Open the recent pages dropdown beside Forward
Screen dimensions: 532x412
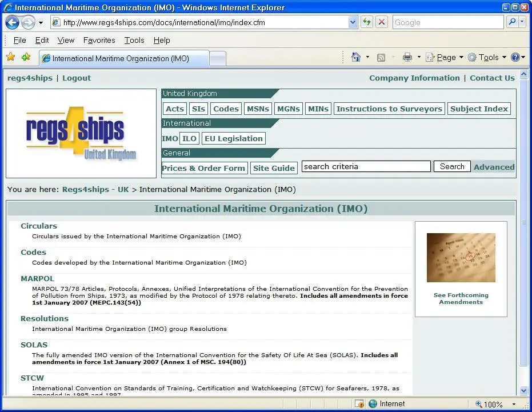click(41, 23)
